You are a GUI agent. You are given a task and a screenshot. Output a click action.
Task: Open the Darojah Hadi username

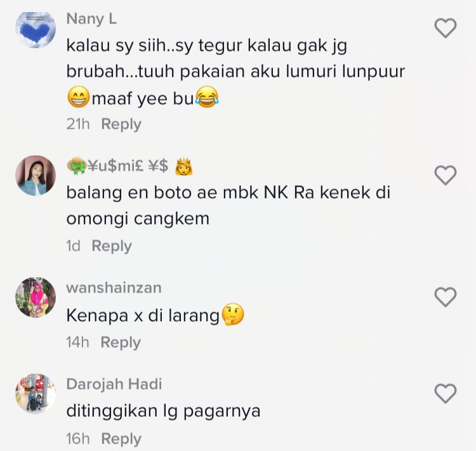(x=114, y=384)
